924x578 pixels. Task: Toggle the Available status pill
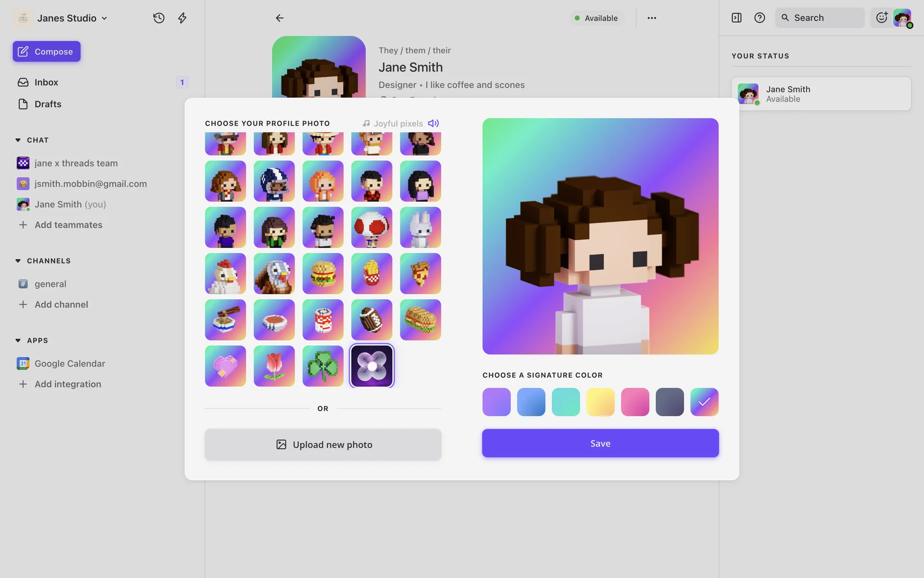coord(596,18)
